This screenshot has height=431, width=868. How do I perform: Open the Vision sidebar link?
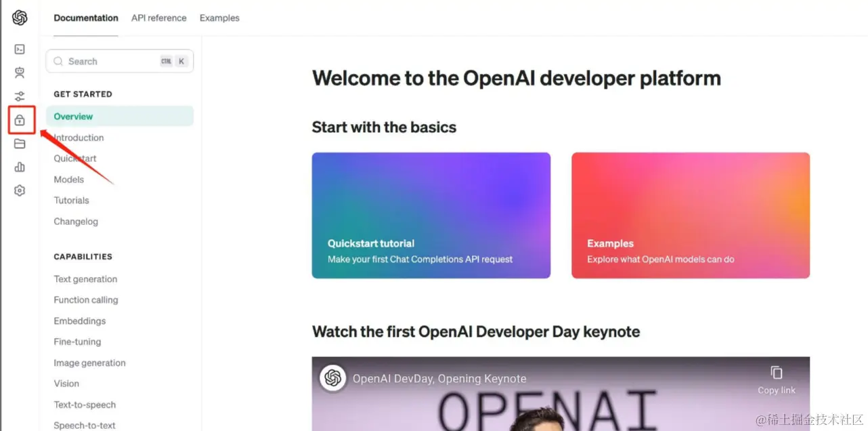pos(66,384)
